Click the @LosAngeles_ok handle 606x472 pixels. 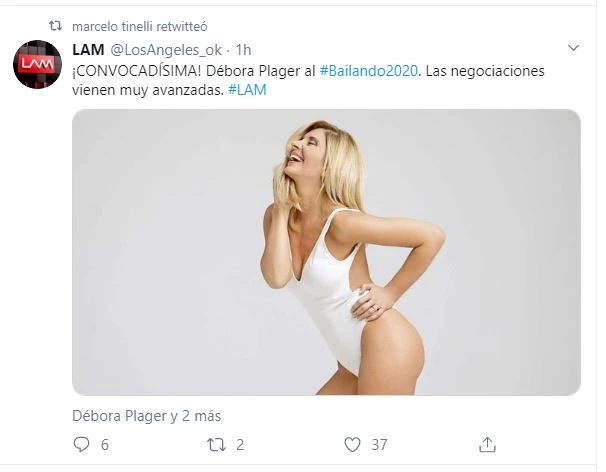click(x=167, y=50)
